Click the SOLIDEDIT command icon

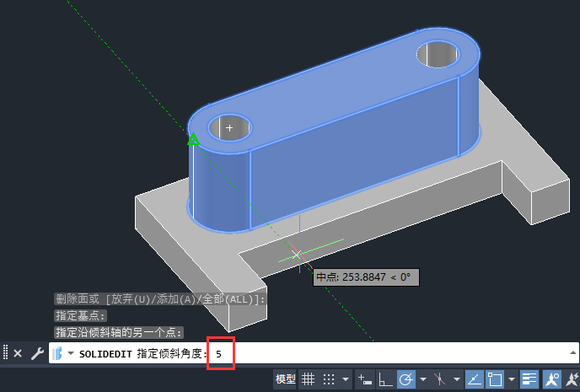point(57,353)
